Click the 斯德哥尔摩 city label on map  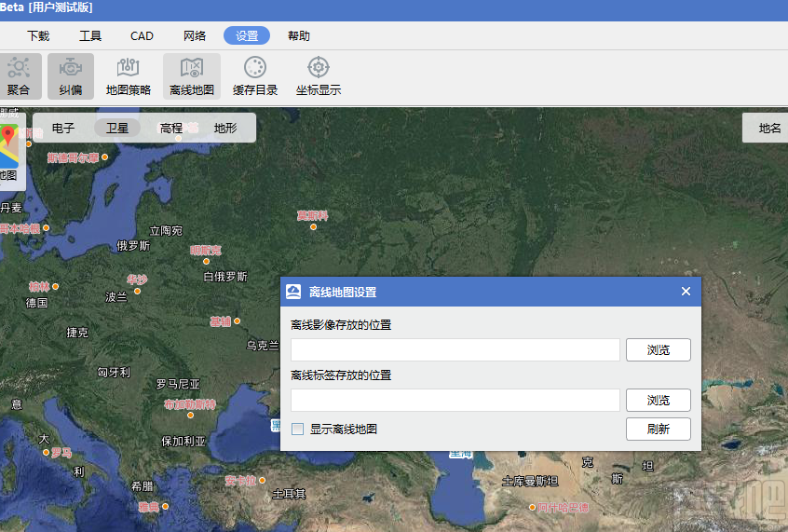(74, 157)
